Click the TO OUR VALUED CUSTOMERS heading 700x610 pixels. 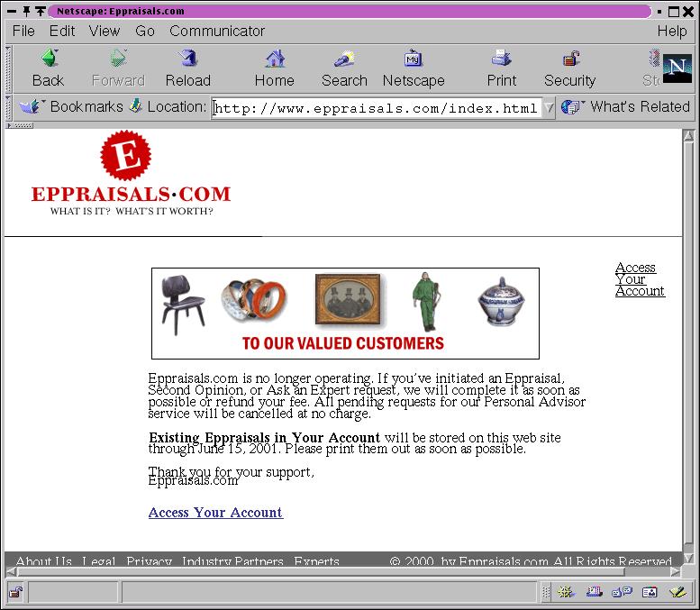[343, 343]
